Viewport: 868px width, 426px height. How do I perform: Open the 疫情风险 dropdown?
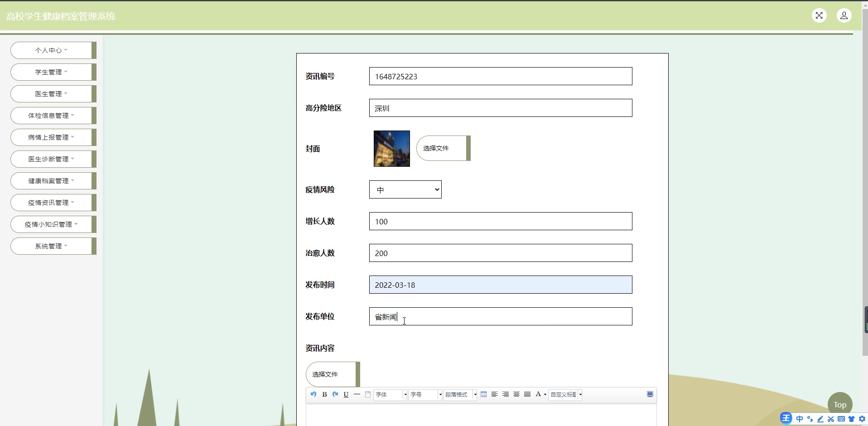tap(405, 189)
